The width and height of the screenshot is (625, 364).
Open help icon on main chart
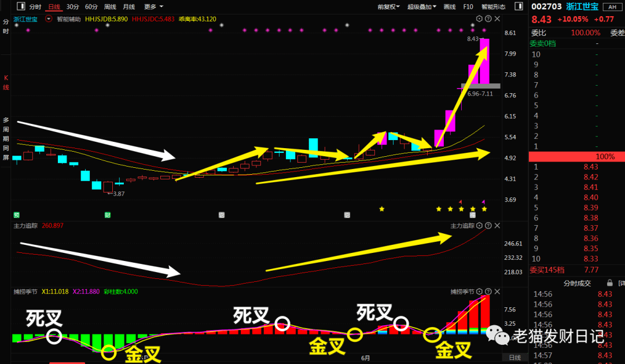tap(488, 19)
